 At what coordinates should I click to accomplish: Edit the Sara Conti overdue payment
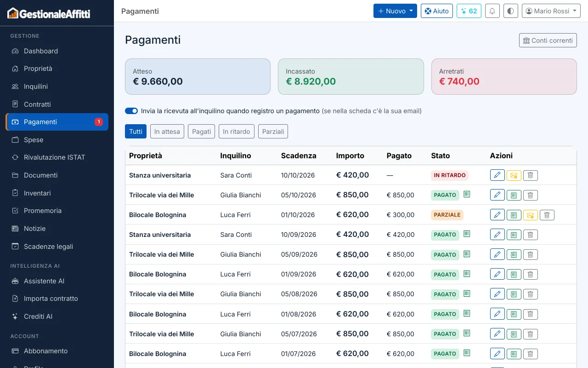point(497,175)
